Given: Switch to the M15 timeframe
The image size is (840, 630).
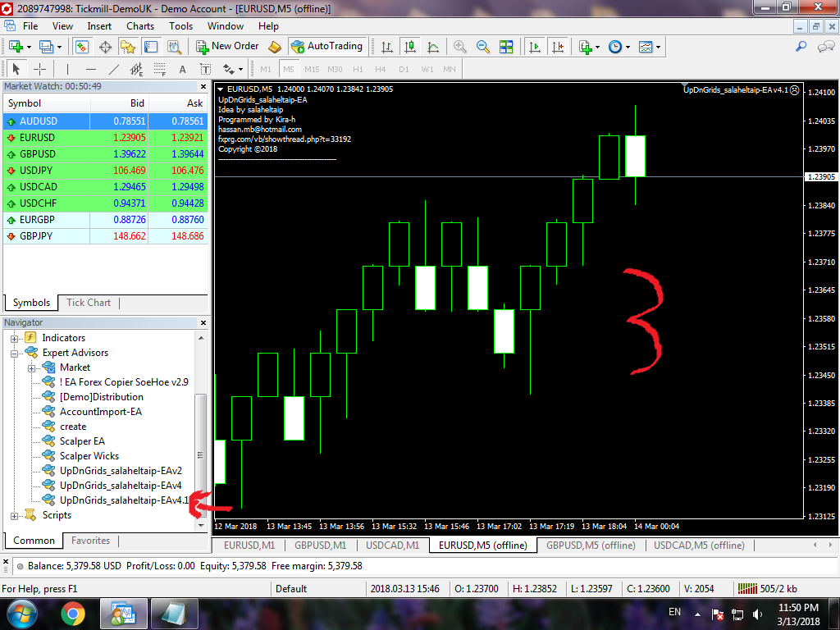Looking at the screenshot, I should point(312,69).
